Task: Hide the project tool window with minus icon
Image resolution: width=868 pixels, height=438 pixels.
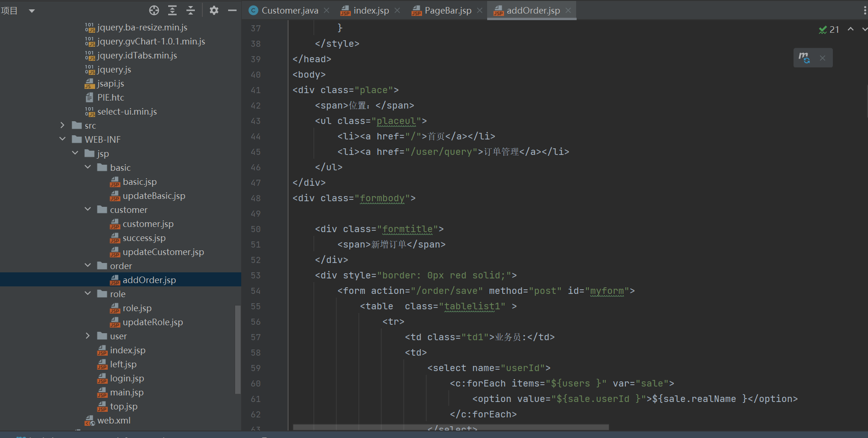Action: [232, 10]
